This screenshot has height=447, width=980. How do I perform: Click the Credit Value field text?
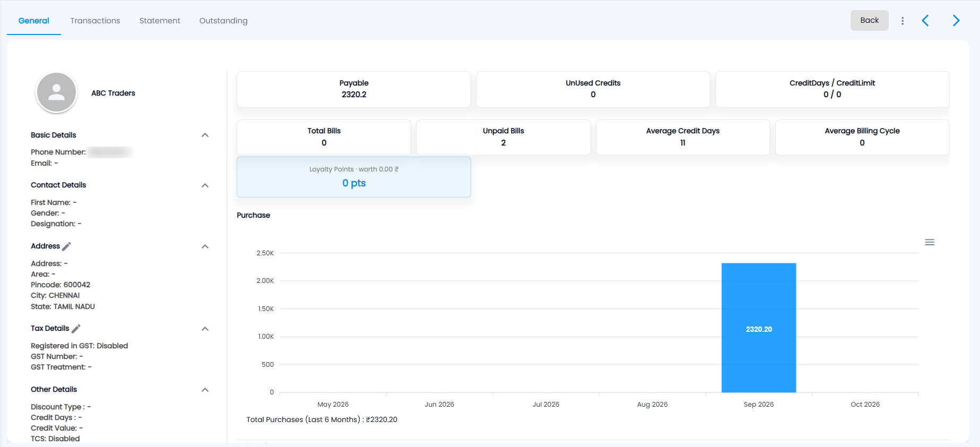[57, 428]
